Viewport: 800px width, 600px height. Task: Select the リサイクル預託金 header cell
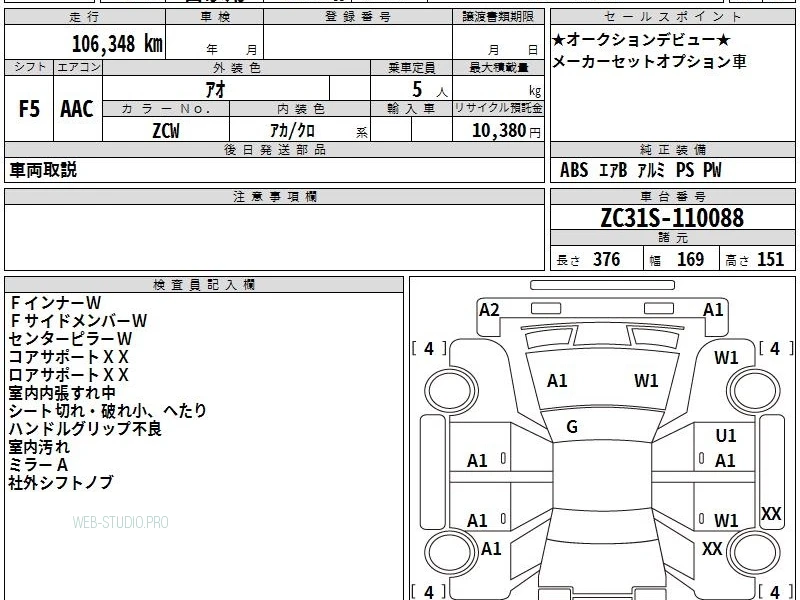498,109
